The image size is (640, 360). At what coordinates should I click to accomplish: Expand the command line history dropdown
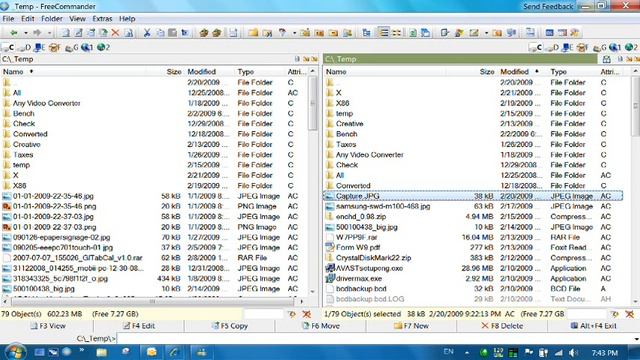[x=636, y=339]
